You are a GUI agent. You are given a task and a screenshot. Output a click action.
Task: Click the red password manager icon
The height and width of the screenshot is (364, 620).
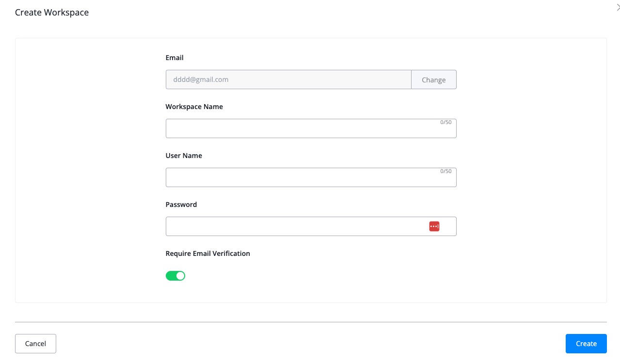pyautogui.click(x=434, y=226)
